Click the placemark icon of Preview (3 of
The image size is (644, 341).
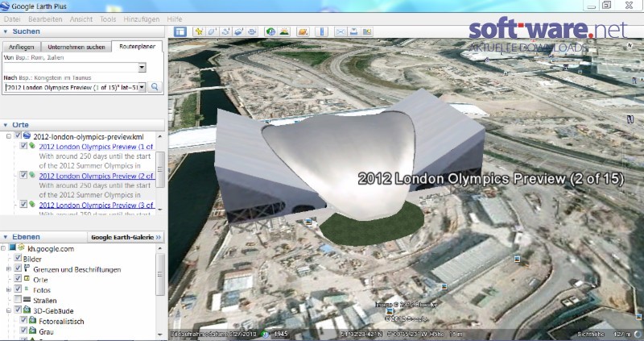coord(32,204)
